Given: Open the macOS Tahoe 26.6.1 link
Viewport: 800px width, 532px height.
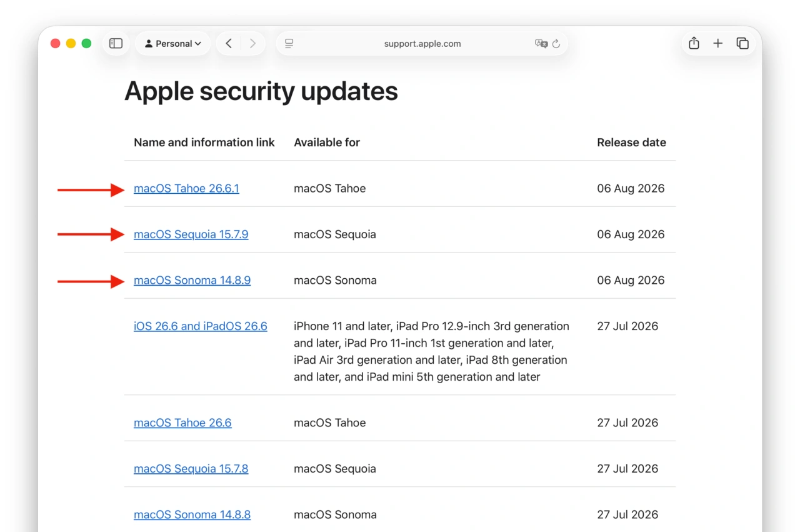Looking at the screenshot, I should point(186,188).
